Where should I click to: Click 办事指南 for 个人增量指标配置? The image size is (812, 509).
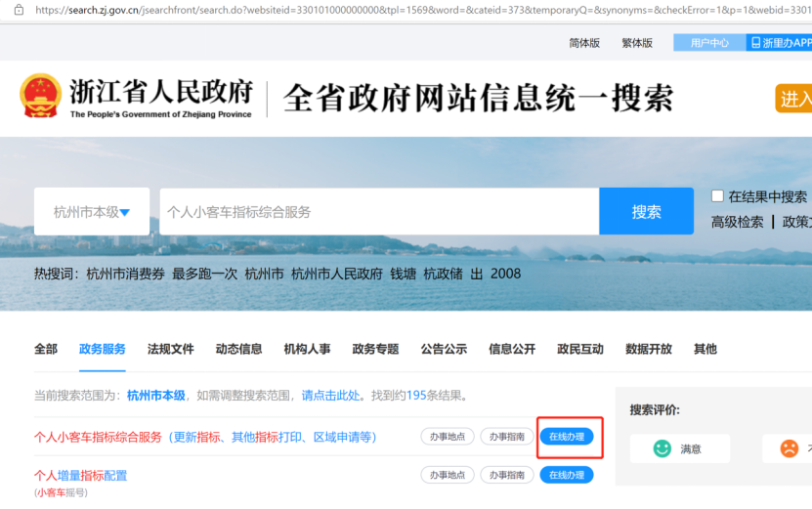coord(506,475)
